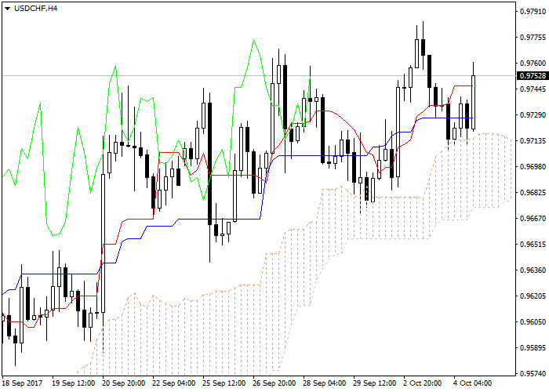Click price axis label 0.96515

pos(533,245)
